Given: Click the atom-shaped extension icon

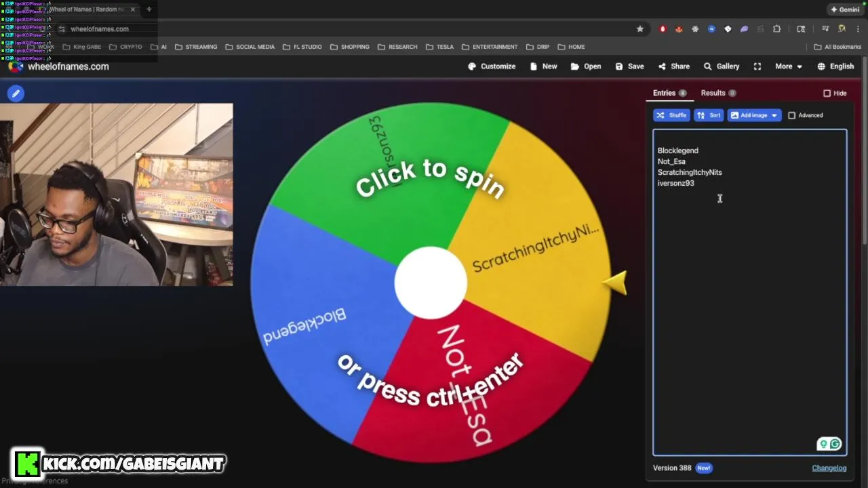Looking at the screenshot, I should tap(695, 29).
